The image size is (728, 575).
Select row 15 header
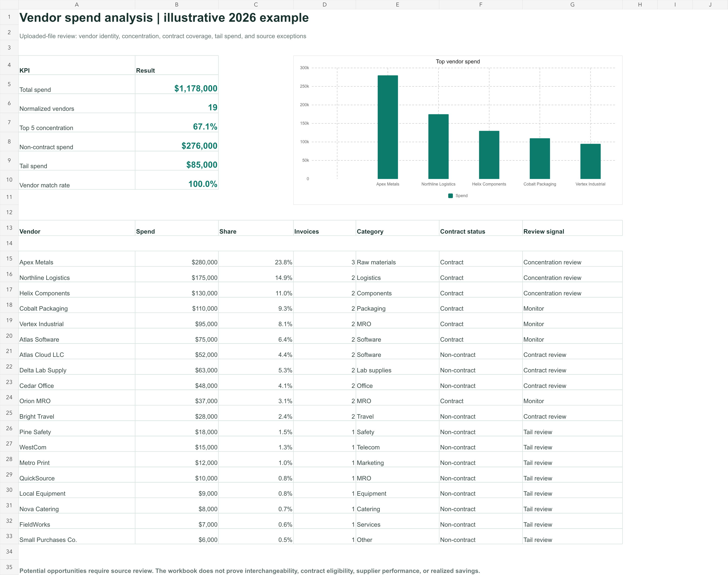tap(9, 259)
